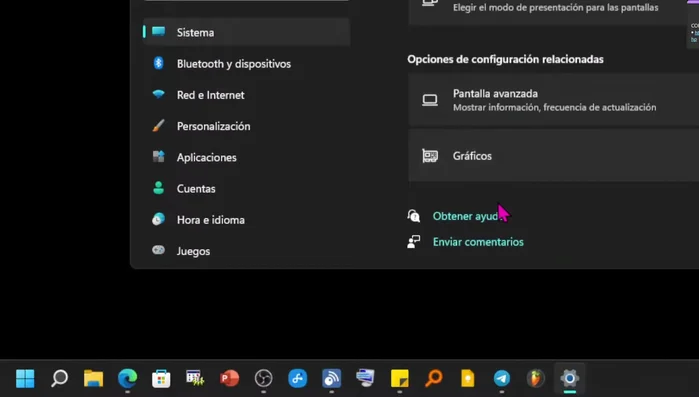Image resolution: width=699 pixels, height=397 pixels.
Task: Switch to OBS Studio in taskbar
Action: coord(263,378)
